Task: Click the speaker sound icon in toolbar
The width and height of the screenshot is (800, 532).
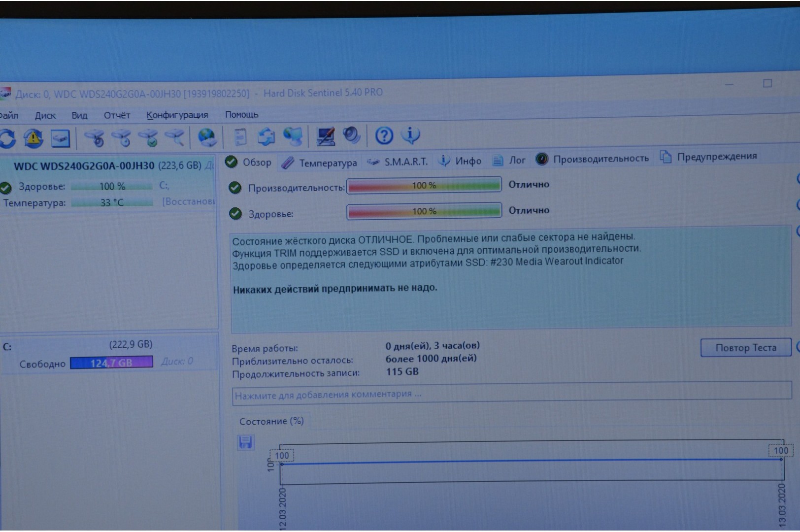Action: point(351,135)
